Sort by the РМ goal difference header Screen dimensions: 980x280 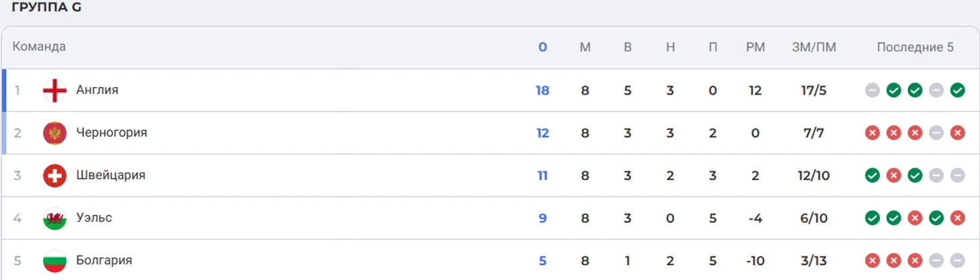coord(755,47)
